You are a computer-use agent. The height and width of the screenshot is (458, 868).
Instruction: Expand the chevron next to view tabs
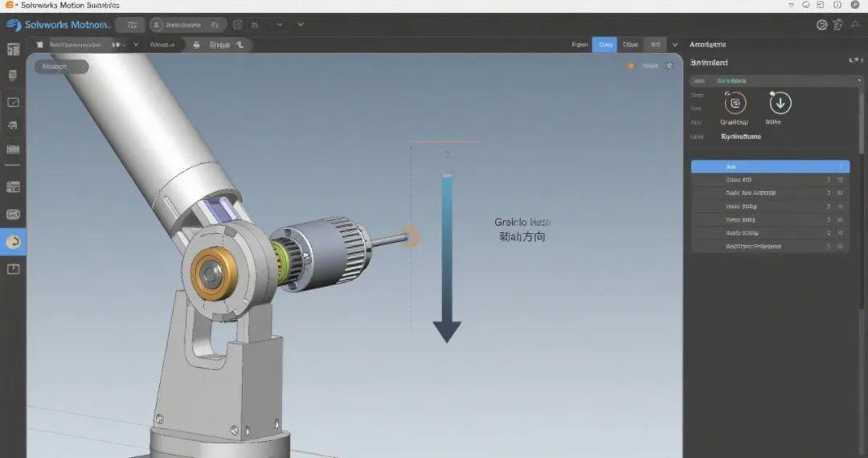(674, 45)
